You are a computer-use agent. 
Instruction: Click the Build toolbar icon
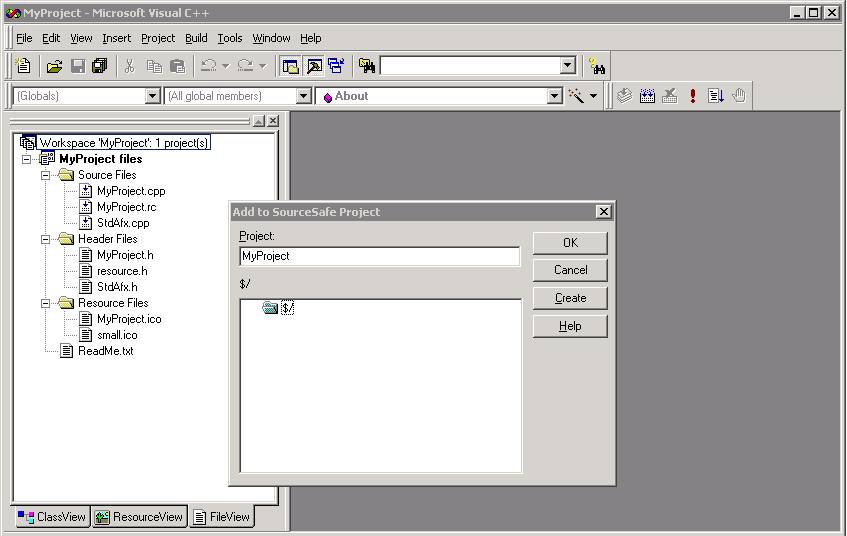coord(647,96)
